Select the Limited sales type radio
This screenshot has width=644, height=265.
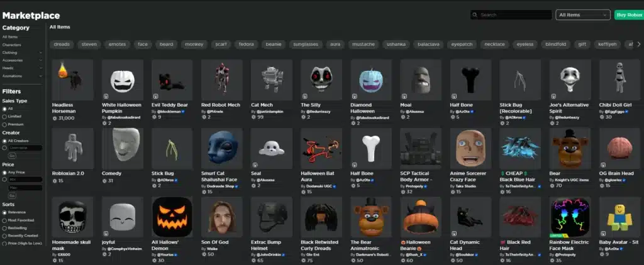[x=4, y=117]
